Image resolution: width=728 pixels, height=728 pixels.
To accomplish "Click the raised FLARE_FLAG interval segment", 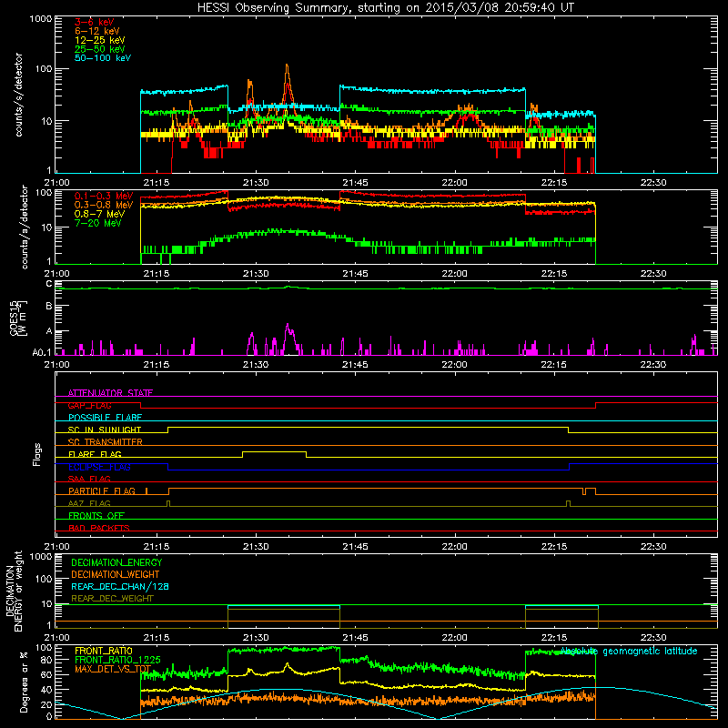I will [274, 451].
